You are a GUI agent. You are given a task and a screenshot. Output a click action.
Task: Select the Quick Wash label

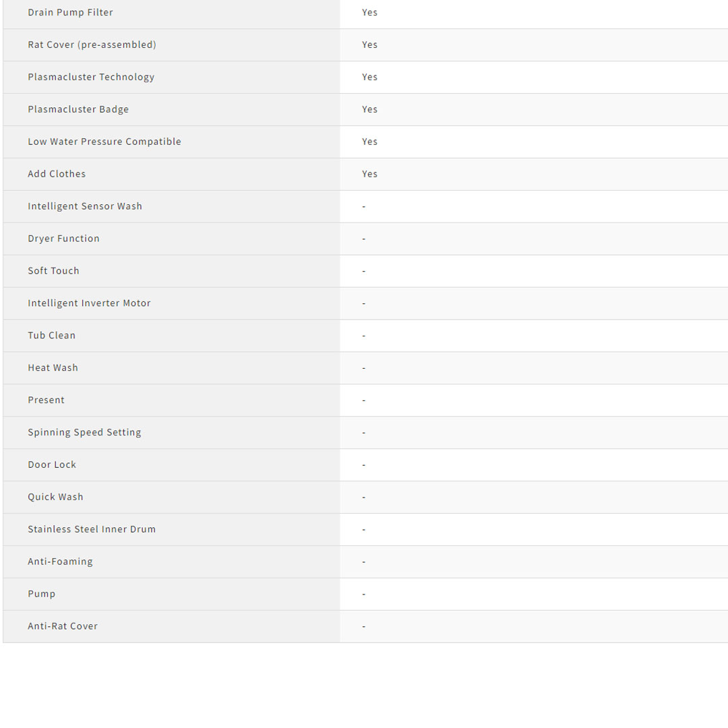point(55,497)
